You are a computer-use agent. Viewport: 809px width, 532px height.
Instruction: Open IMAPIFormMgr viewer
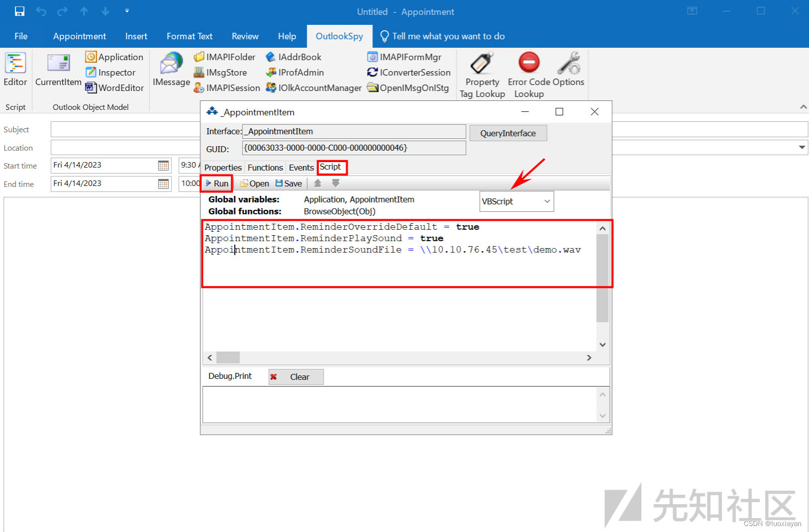pos(404,57)
